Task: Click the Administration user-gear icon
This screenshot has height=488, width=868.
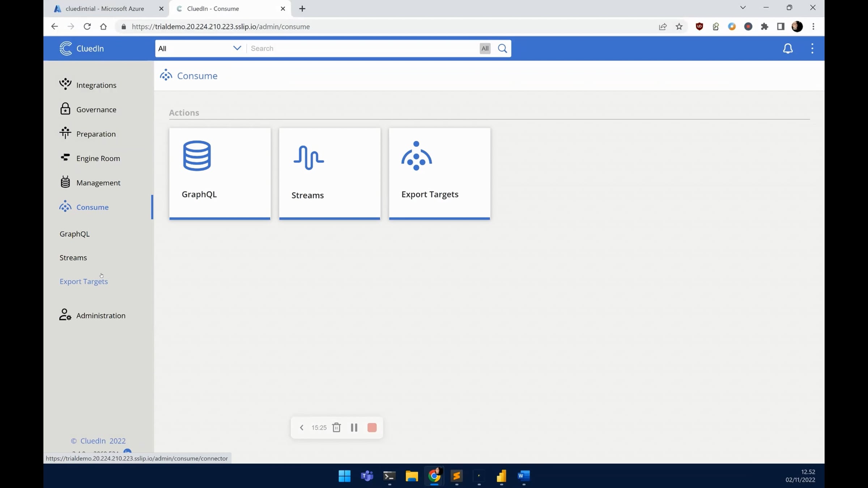Action: click(65, 314)
